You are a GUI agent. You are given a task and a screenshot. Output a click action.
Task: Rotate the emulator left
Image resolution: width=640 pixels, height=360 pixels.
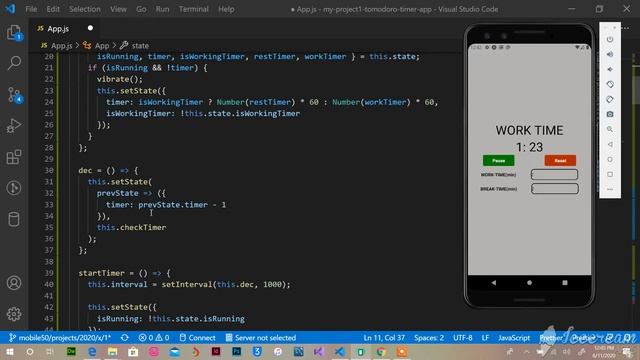coord(610,84)
